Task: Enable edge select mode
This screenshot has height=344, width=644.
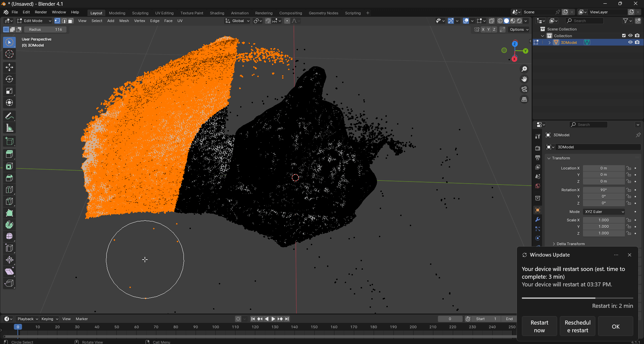Action: [x=64, y=21]
